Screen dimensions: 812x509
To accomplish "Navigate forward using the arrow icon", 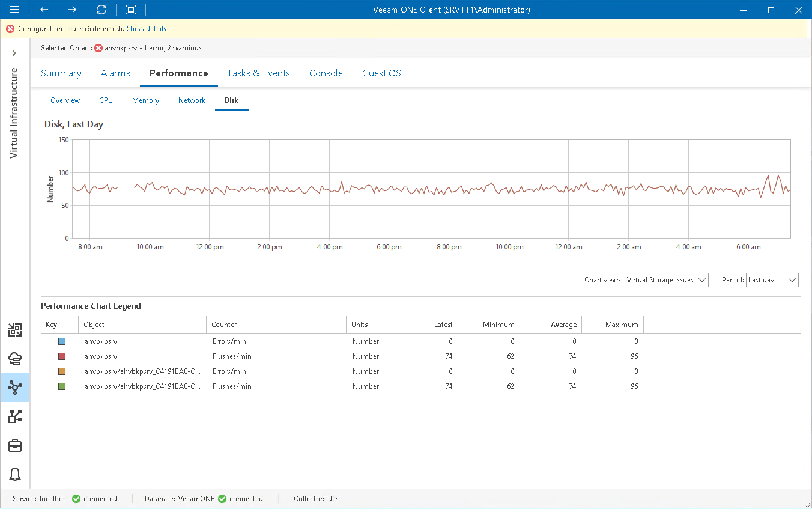I will point(72,10).
